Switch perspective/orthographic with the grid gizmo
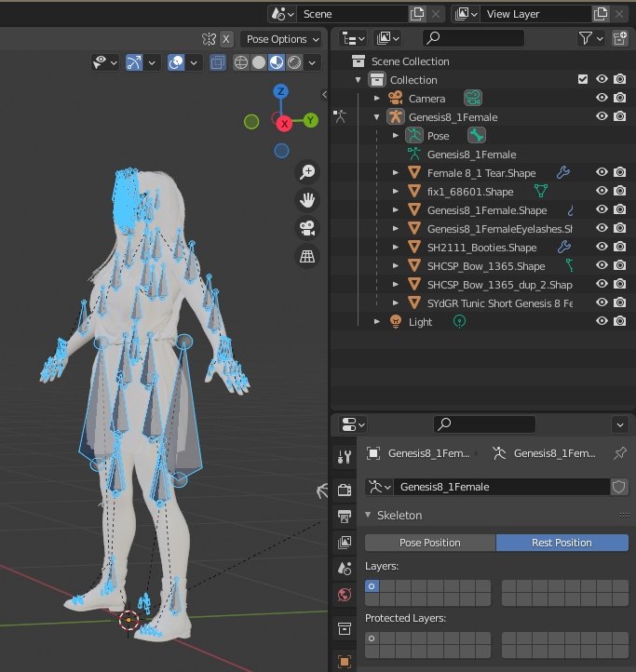This screenshot has width=636, height=672. tap(306, 256)
